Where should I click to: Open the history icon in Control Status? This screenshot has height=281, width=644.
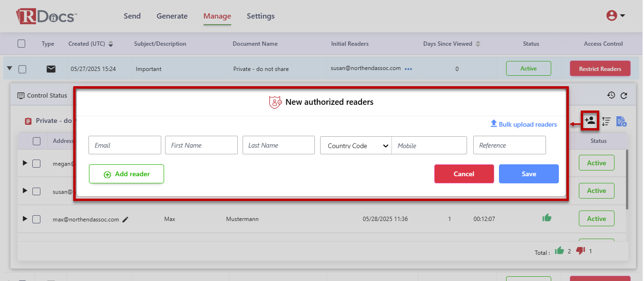pos(611,95)
